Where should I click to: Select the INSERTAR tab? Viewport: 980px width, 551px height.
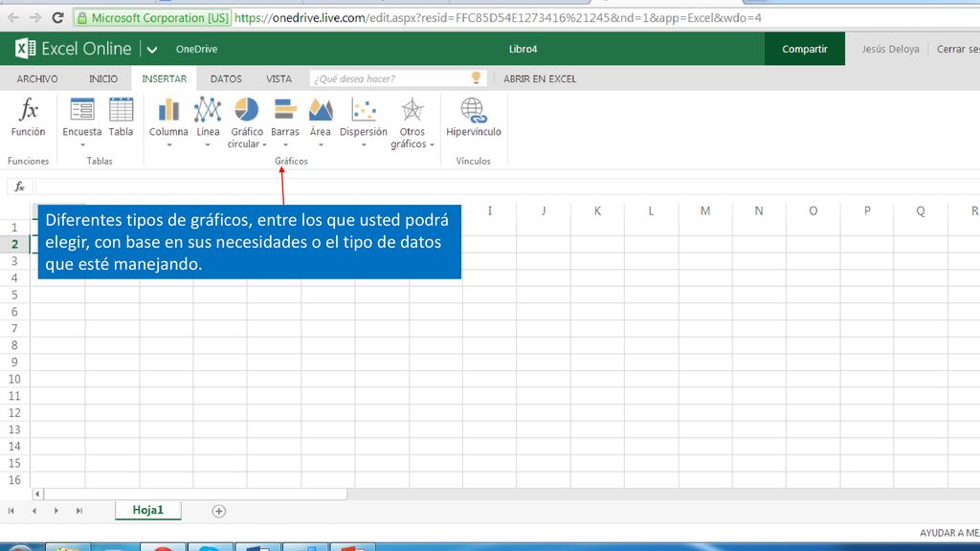point(164,78)
